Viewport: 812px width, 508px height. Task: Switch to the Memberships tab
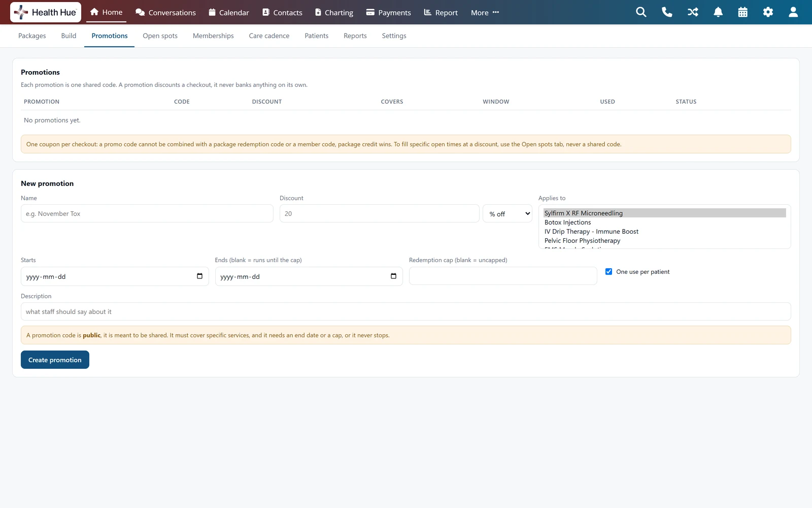(213, 36)
